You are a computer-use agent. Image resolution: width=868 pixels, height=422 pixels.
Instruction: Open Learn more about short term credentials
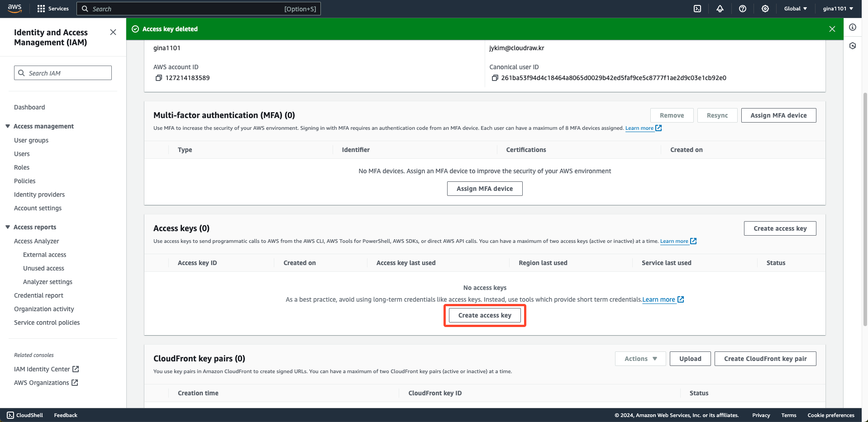coord(658,299)
